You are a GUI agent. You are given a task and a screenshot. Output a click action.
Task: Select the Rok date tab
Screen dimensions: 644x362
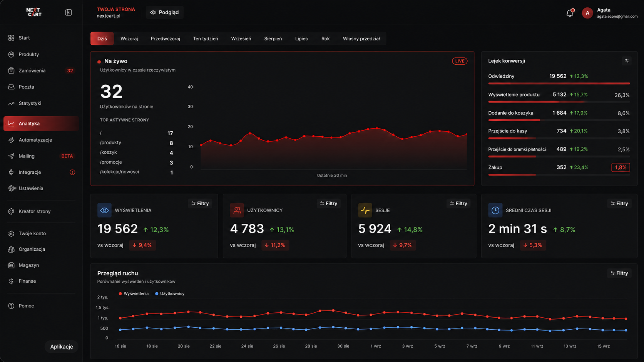(x=326, y=39)
